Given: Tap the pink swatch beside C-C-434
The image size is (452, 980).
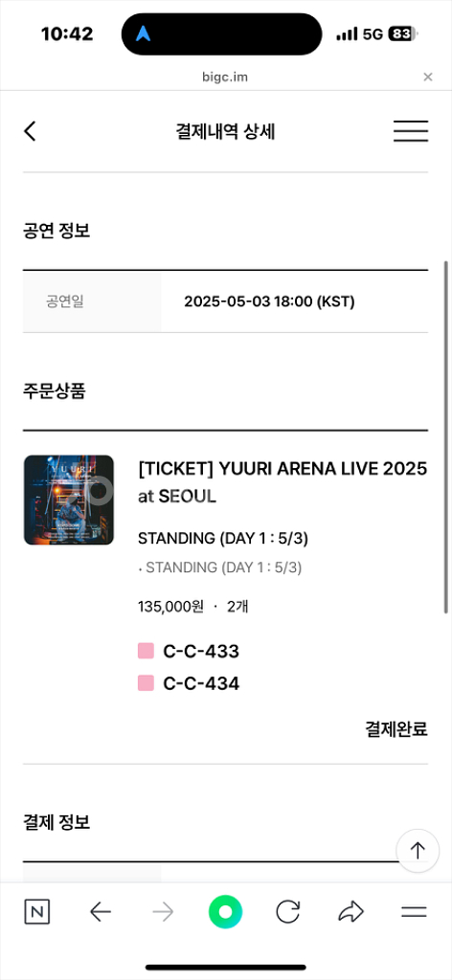Looking at the screenshot, I should pos(146,683).
